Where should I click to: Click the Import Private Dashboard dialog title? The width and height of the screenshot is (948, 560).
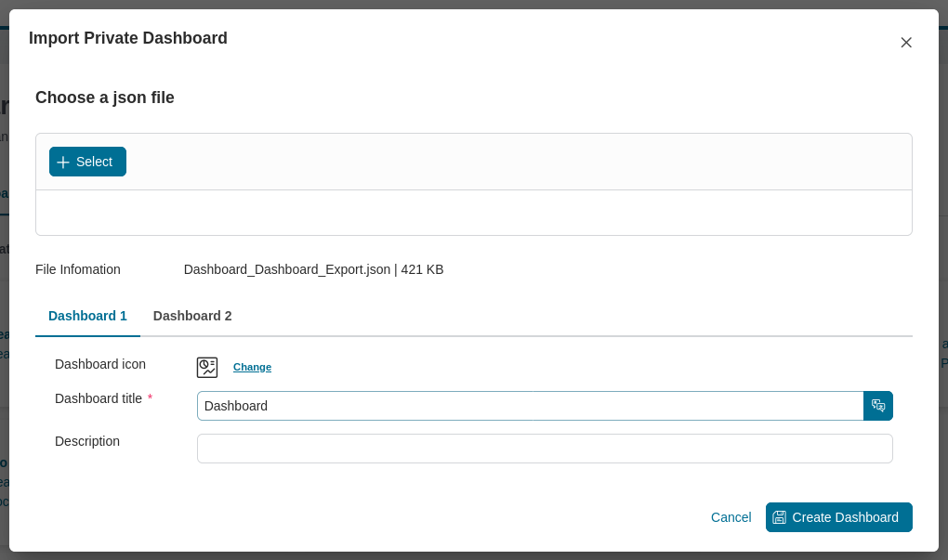(x=127, y=38)
